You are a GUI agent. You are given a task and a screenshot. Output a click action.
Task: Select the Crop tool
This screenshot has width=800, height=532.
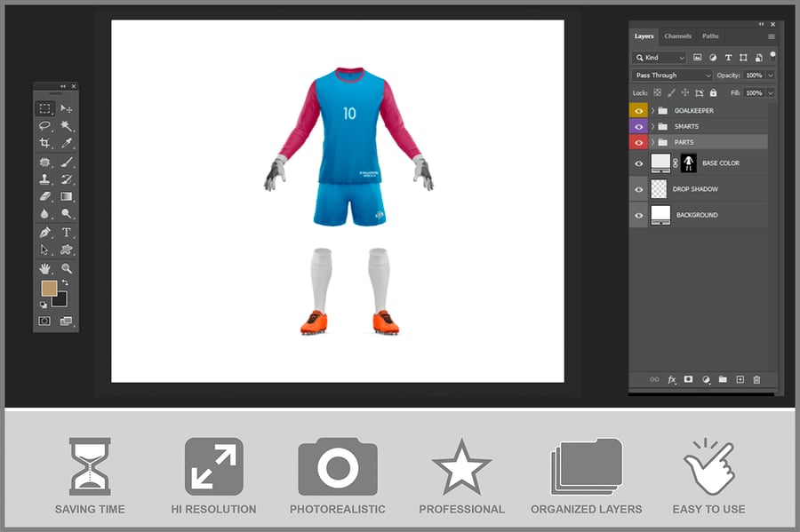pyautogui.click(x=44, y=143)
